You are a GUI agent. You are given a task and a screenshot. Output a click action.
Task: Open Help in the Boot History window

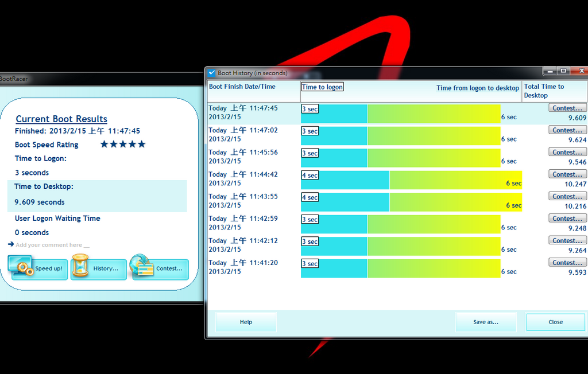click(246, 322)
